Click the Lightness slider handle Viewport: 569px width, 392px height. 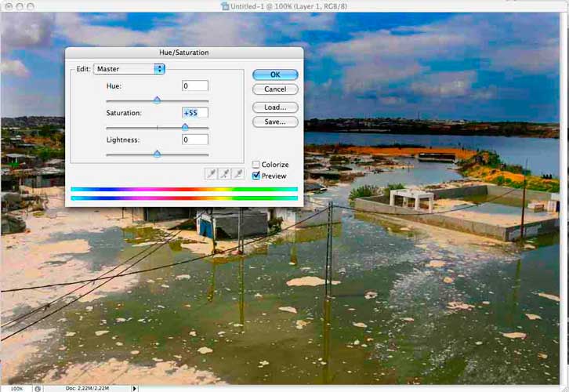click(157, 154)
